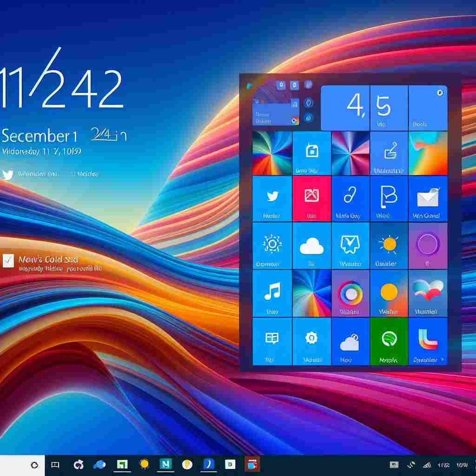Image resolution: width=476 pixels, height=476 pixels.
Task: Click the small ring icon in top-right tile
Action: click(440, 93)
